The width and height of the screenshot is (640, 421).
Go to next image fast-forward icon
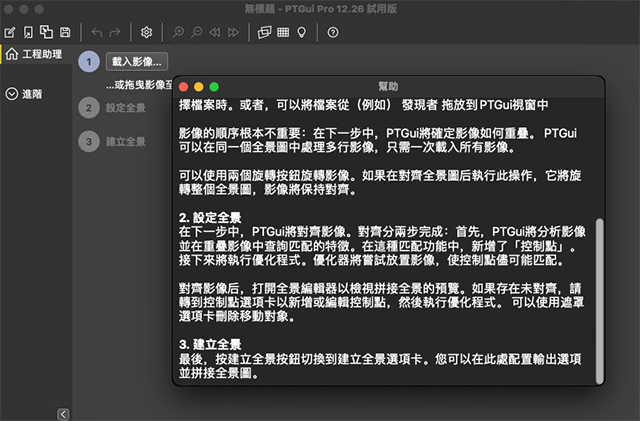(x=233, y=32)
